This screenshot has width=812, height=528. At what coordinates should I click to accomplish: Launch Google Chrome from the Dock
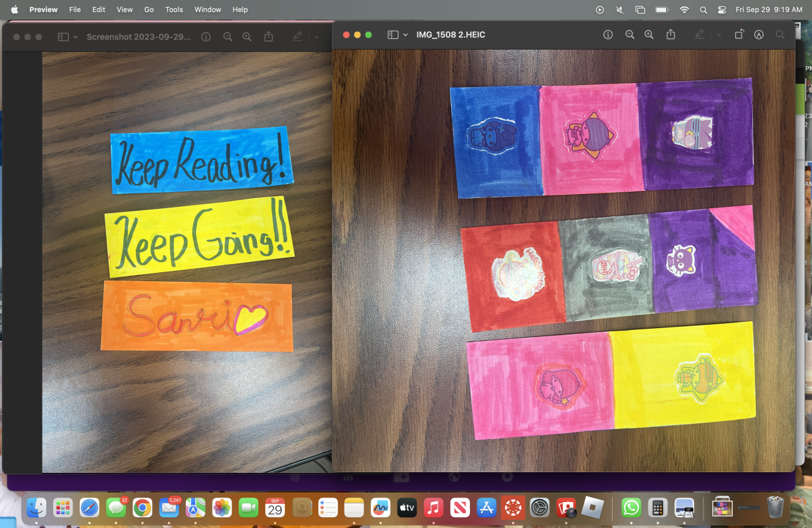142,508
